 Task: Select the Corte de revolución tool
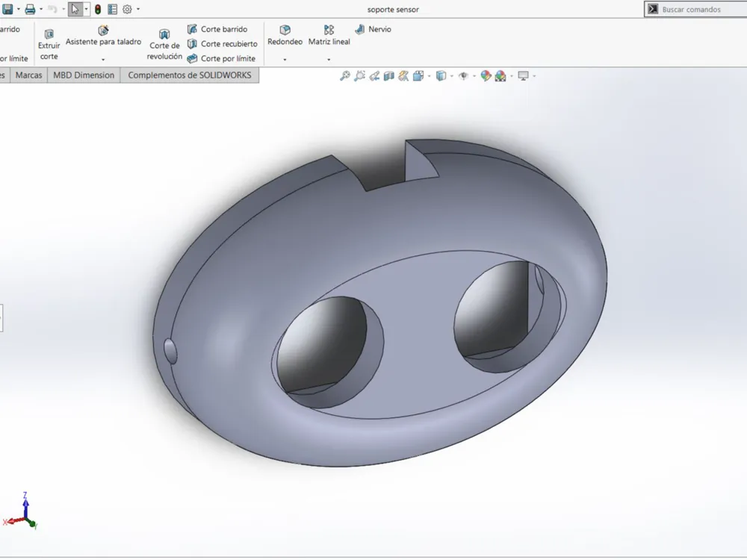(164, 34)
